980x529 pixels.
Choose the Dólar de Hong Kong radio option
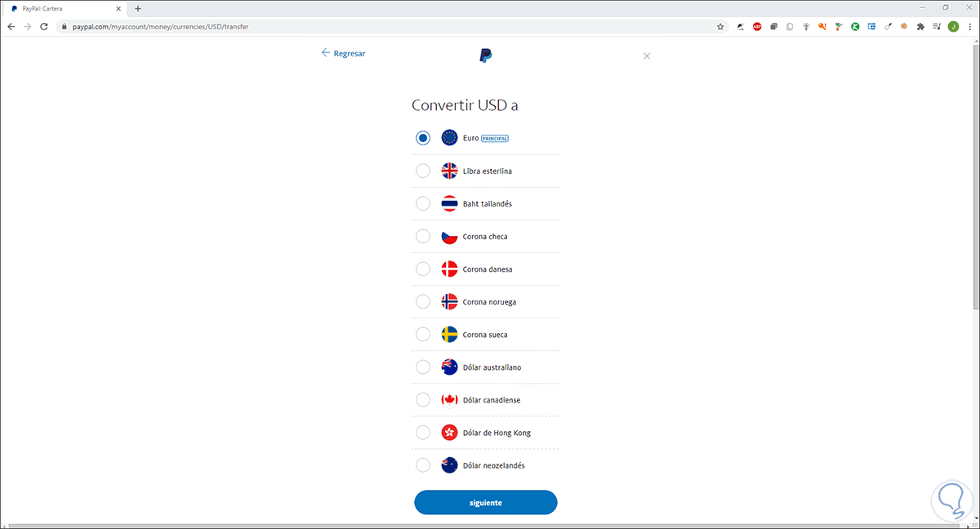pos(423,432)
